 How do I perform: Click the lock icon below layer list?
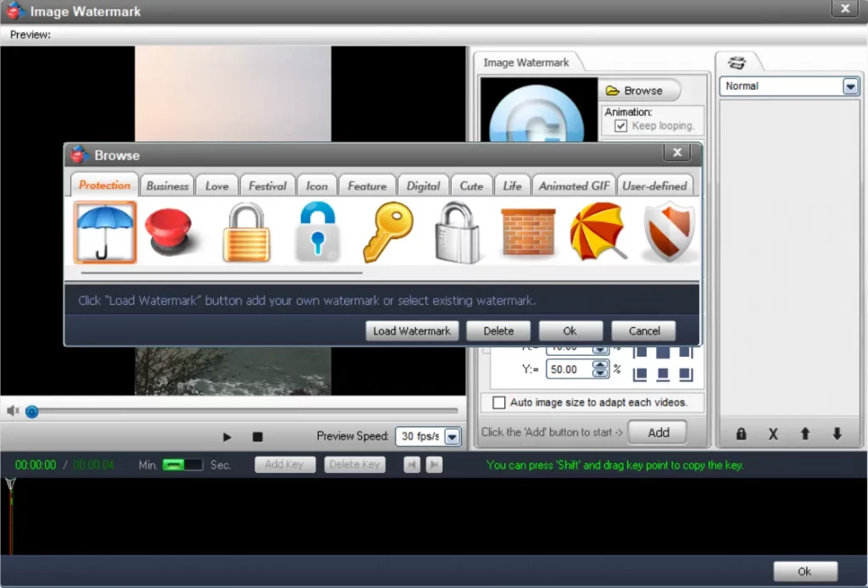741,434
